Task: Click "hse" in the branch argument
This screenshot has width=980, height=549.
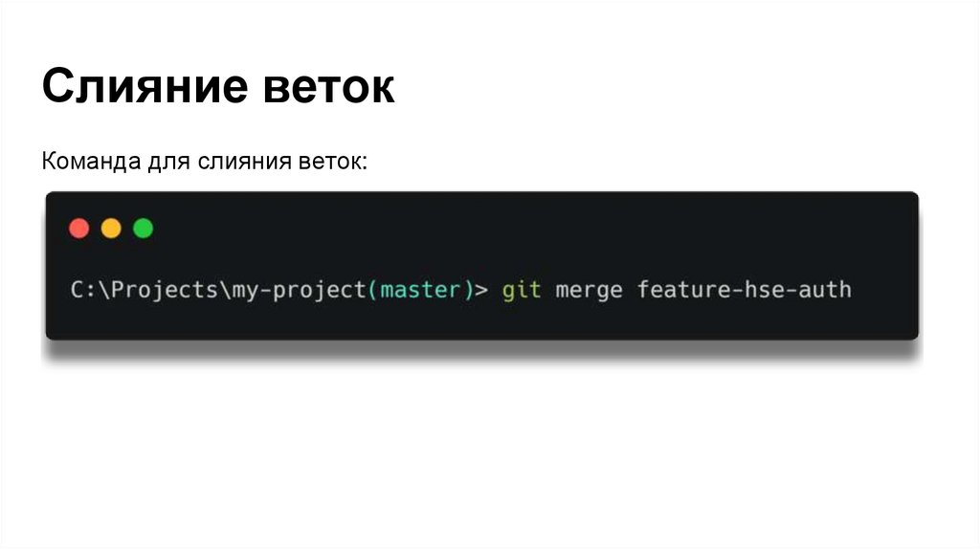Action: (756, 289)
